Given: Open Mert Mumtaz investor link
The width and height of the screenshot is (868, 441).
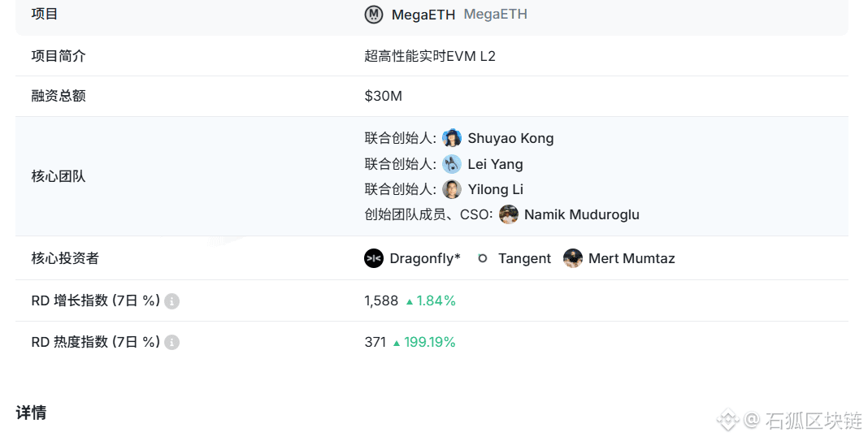Looking at the screenshot, I should click(x=631, y=258).
